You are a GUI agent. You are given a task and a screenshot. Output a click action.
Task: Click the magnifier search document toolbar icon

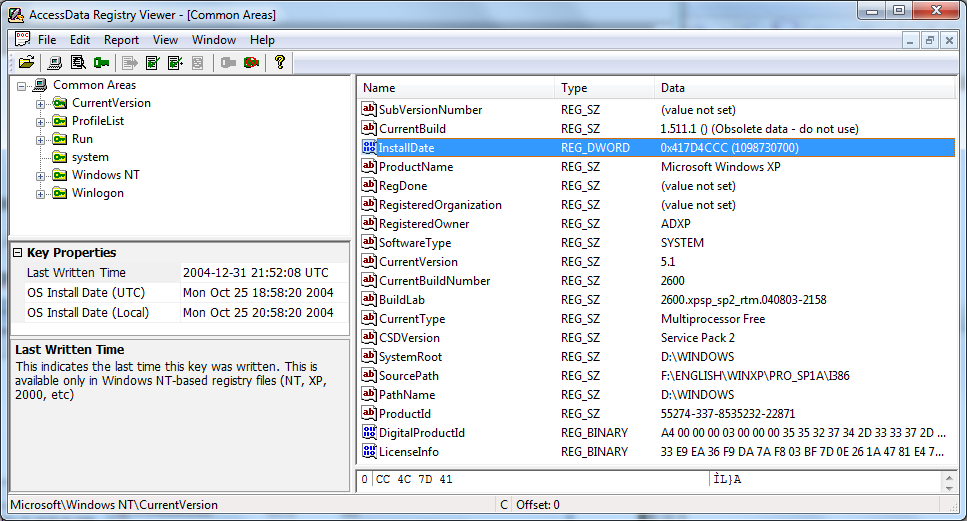click(78, 62)
